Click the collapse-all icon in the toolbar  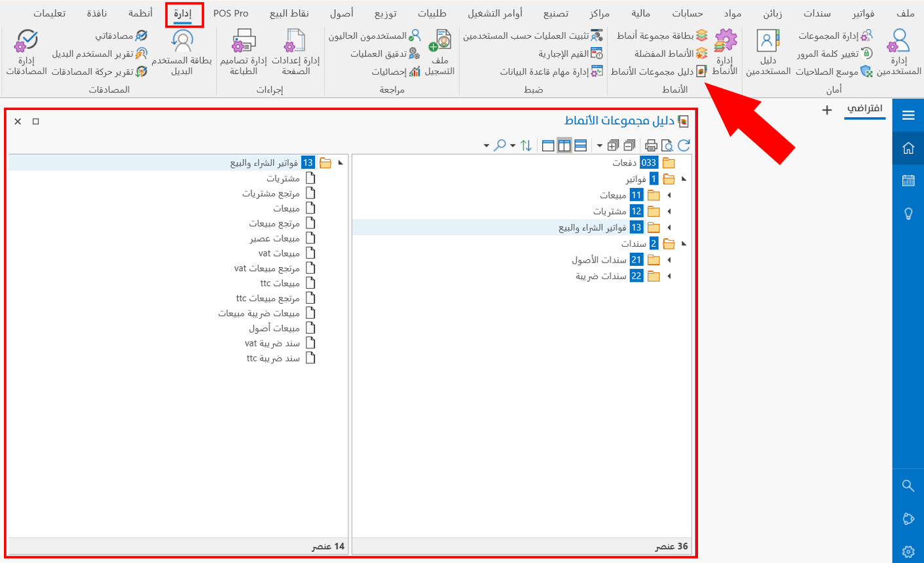coord(628,145)
